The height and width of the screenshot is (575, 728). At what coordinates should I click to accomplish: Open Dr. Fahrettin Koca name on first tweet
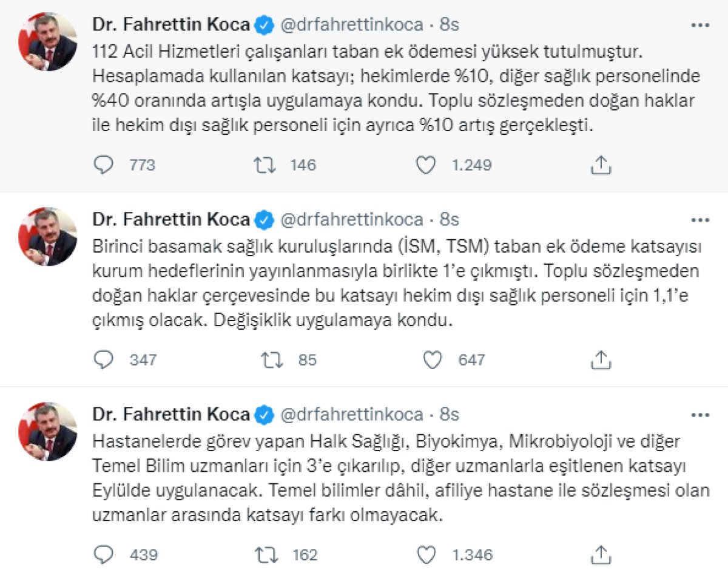pos(171,25)
